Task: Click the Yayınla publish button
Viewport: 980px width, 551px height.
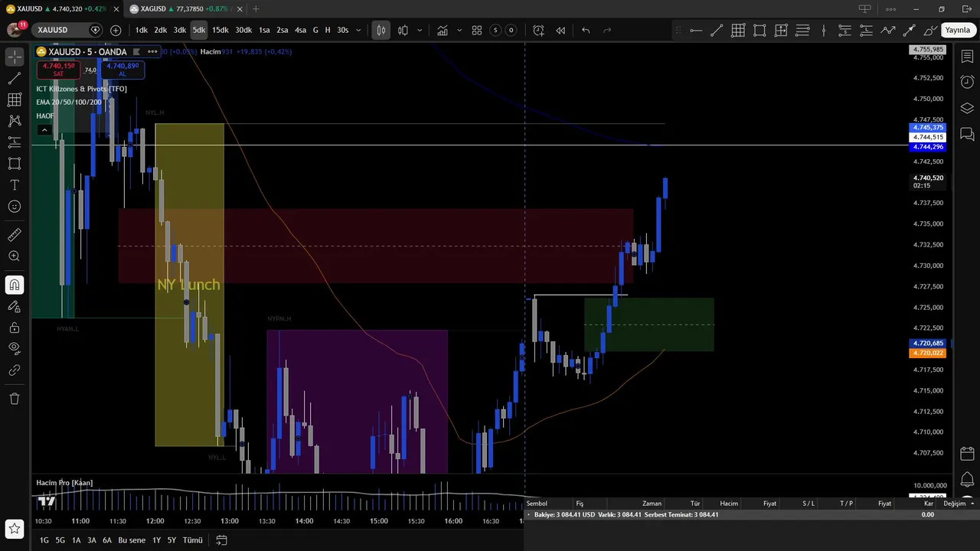Action: [x=957, y=30]
